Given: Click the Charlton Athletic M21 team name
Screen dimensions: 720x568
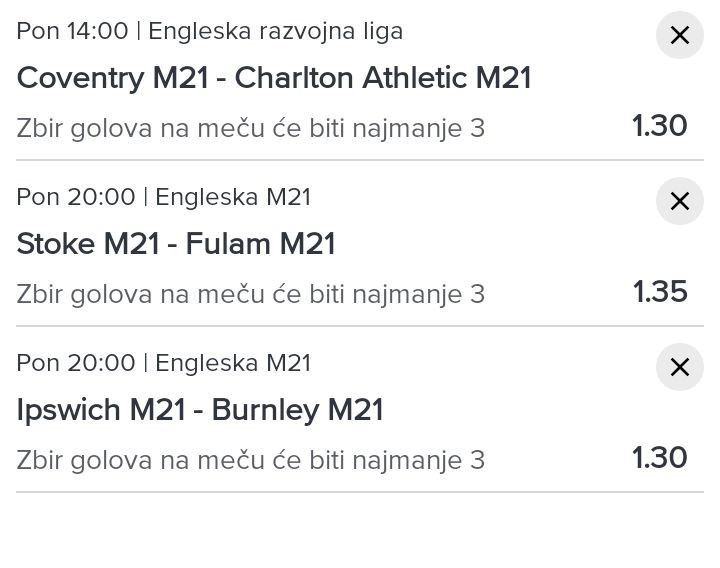Looking at the screenshot, I should (383, 78).
